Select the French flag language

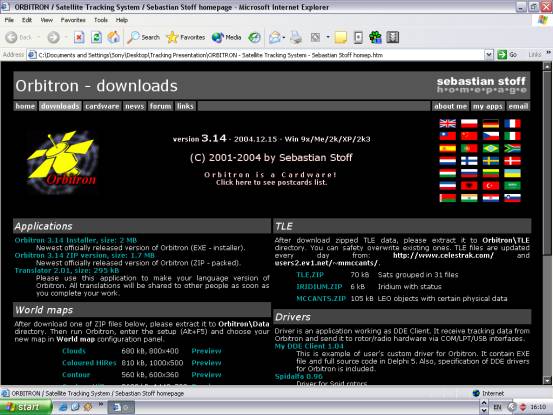click(x=512, y=123)
